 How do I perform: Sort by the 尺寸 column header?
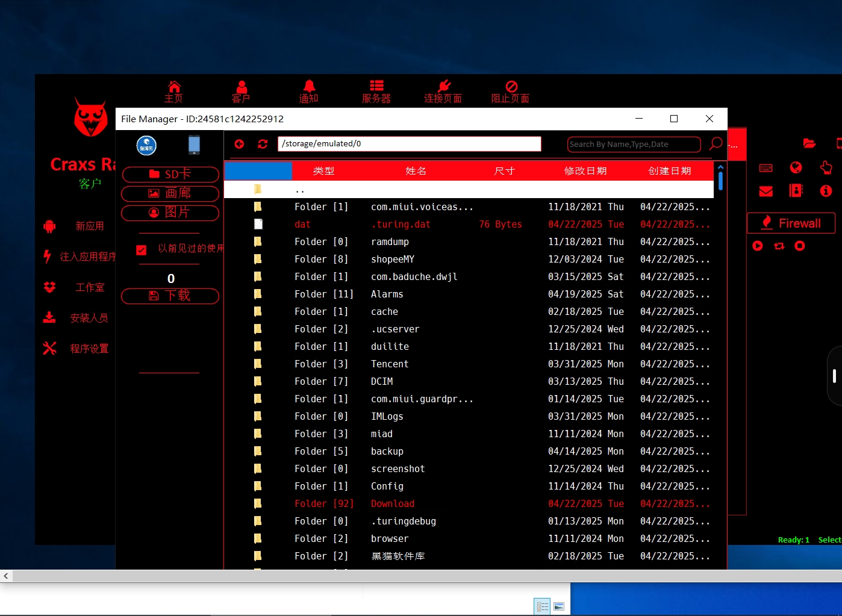504,171
